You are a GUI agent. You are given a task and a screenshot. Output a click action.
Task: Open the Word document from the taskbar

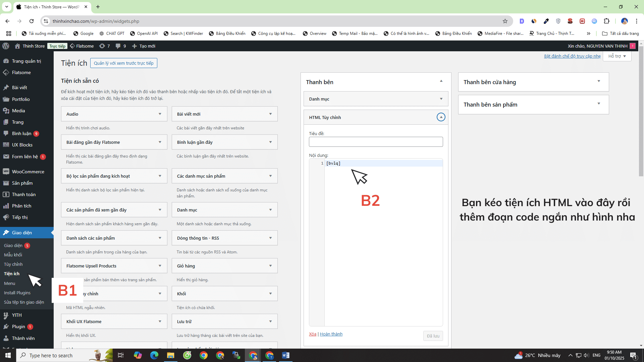coord(286,355)
